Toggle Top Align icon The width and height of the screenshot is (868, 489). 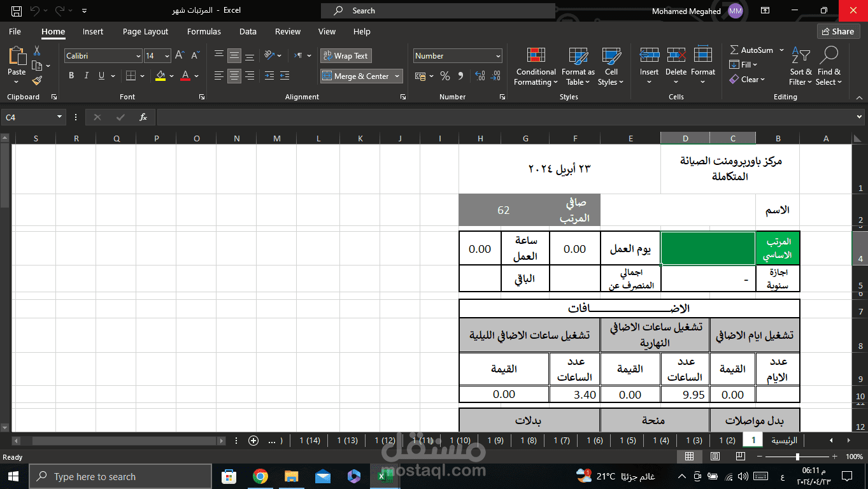[x=219, y=56]
